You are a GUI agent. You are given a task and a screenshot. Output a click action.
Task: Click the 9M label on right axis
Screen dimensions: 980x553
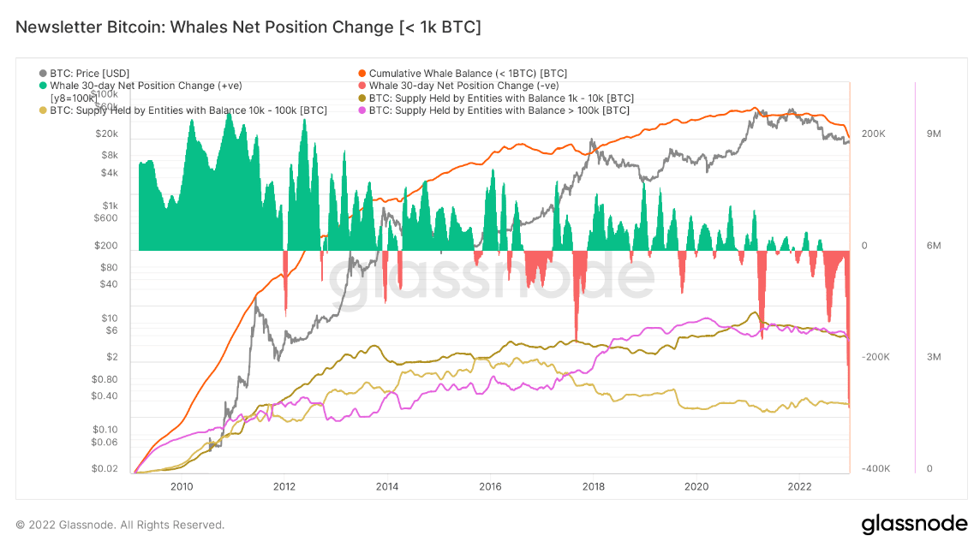[x=934, y=134]
